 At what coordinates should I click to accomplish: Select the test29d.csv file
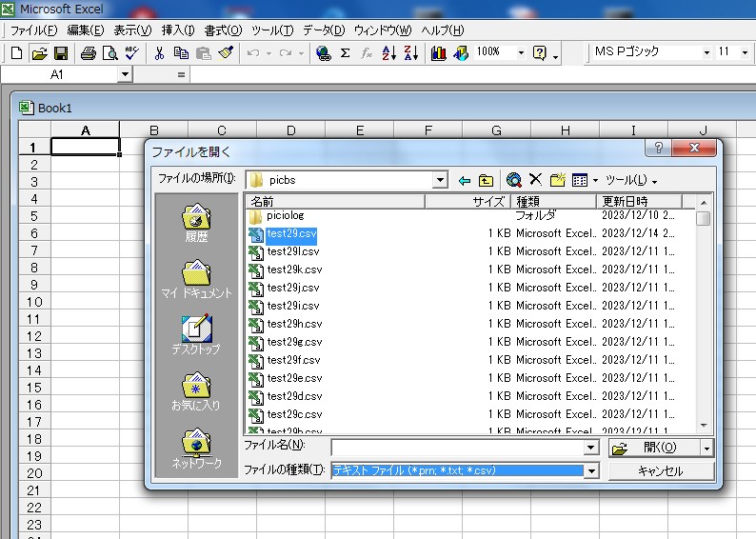coord(294,396)
